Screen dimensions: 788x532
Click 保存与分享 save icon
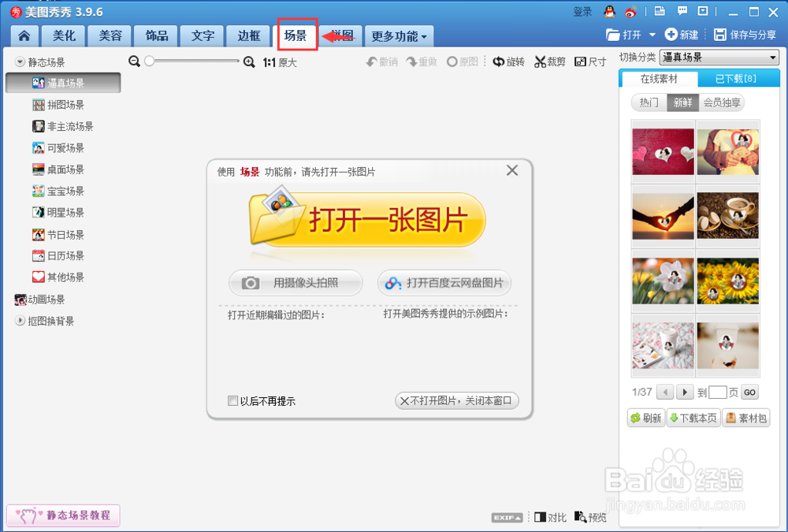(745, 35)
